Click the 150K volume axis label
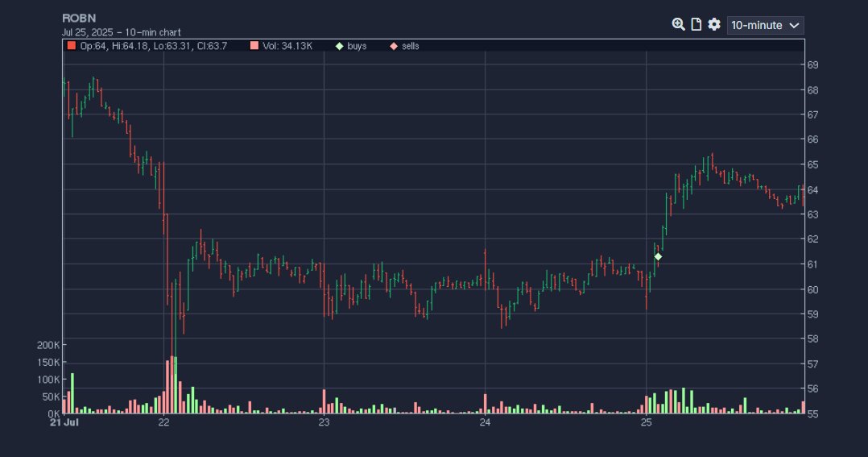Image resolution: width=868 pixels, height=457 pixels. (48, 362)
